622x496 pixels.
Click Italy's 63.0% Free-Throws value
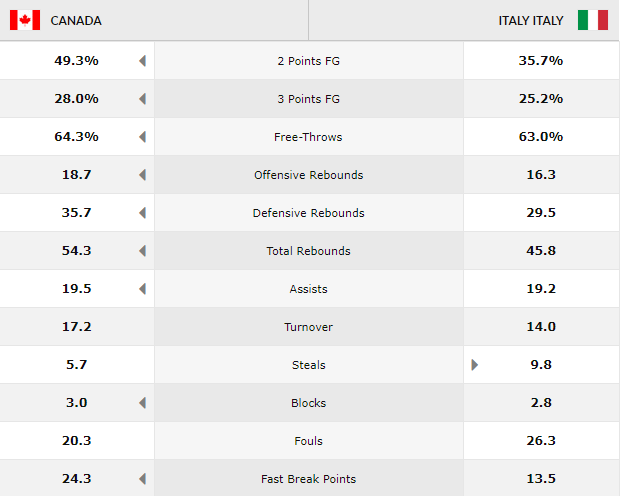point(541,137)
